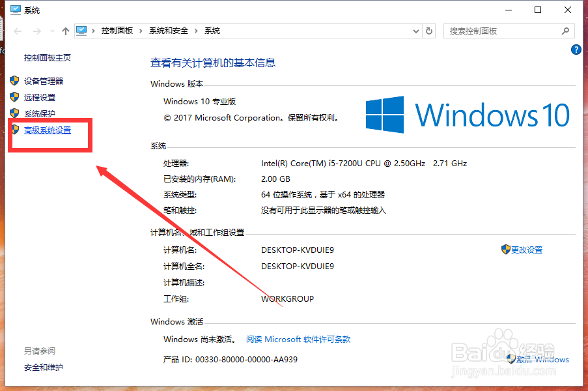Maximize the 系统 window
This screenshot has width=588, height=391.
[538, 10]
